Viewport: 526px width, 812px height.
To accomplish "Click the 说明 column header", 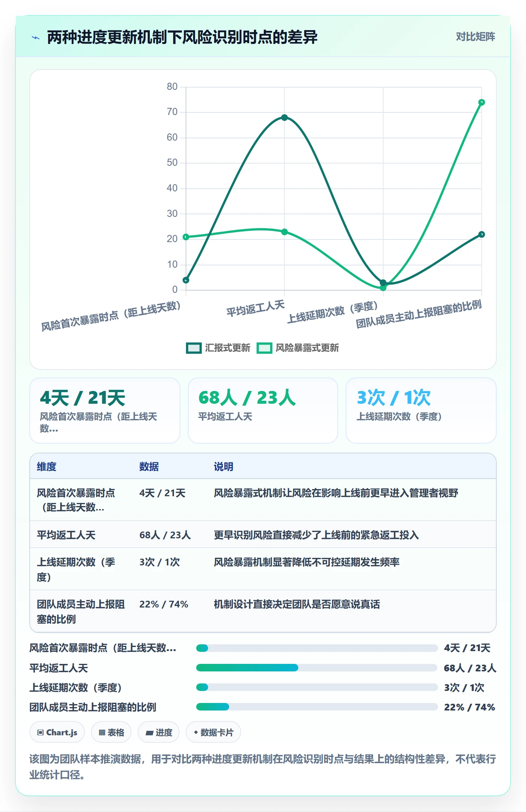I will pos(224,467).
